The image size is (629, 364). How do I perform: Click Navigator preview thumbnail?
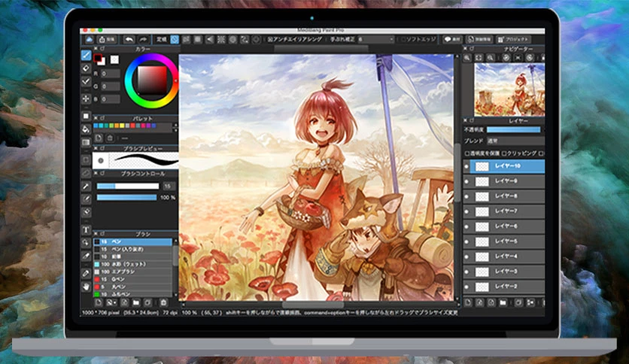click(x=509, y=90)
